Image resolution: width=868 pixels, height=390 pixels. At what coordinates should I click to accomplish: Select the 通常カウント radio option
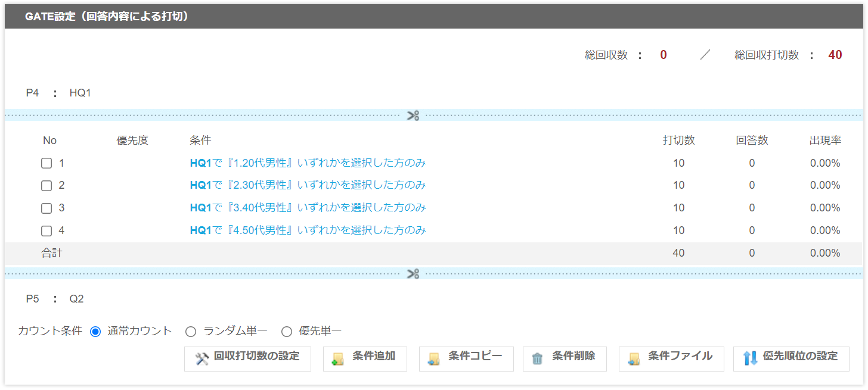tap(95, 332)
